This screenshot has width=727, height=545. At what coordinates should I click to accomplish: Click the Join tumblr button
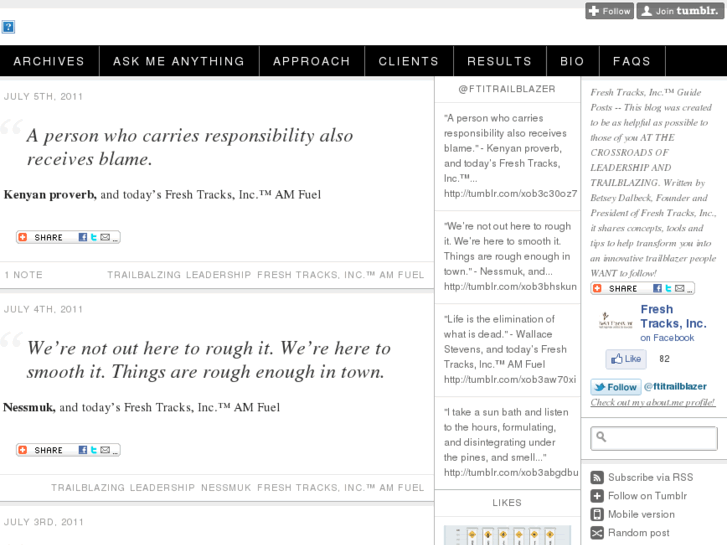[x=680, y=11]
